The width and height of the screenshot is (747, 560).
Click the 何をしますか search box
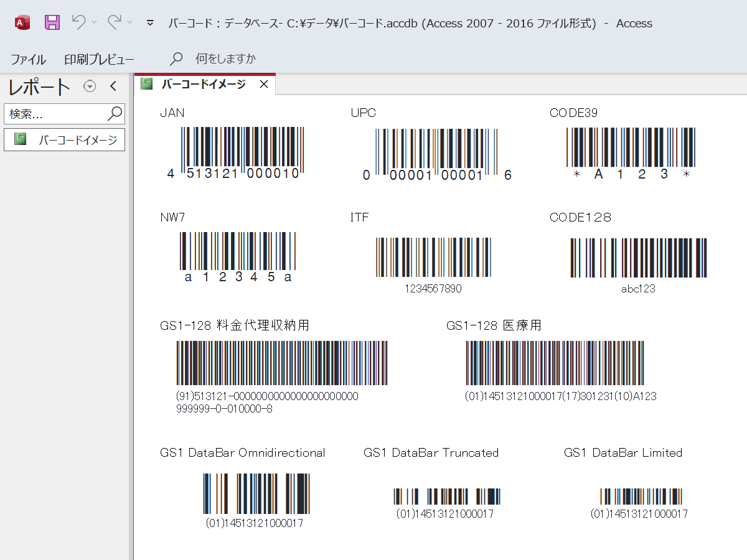224,59
